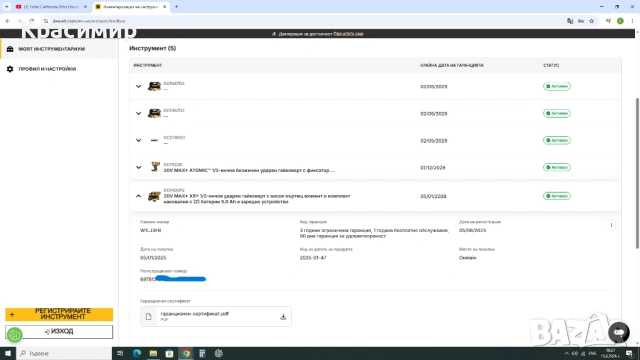The width and height of the screenshot is (640, 360).
Task: Collapse the 20V MAX XR impact wrench row
Action: click(138, 196)
